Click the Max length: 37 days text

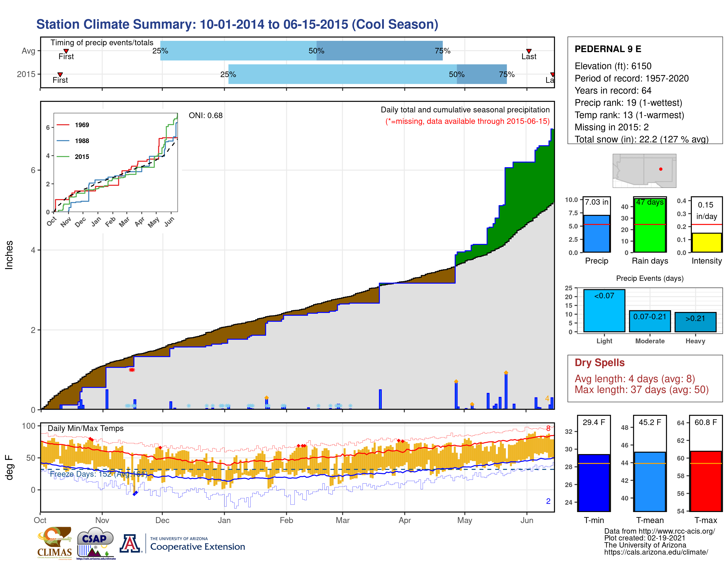click(642, 389)
